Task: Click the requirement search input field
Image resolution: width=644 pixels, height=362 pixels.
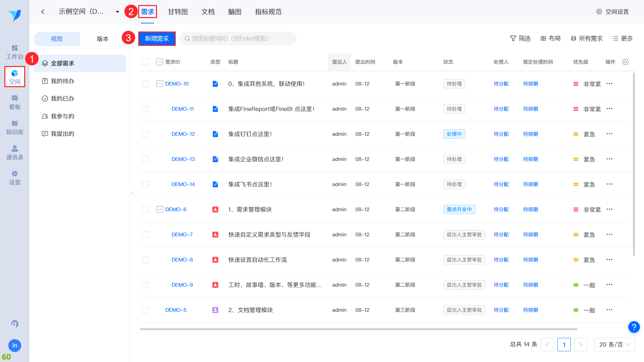Action: 238,39
